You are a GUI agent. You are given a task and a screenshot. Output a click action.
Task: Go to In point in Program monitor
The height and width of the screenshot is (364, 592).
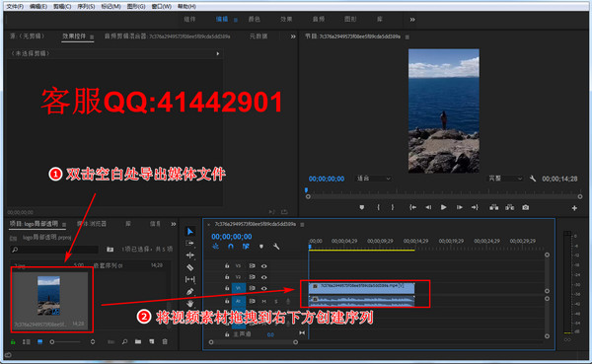[413, 207]
